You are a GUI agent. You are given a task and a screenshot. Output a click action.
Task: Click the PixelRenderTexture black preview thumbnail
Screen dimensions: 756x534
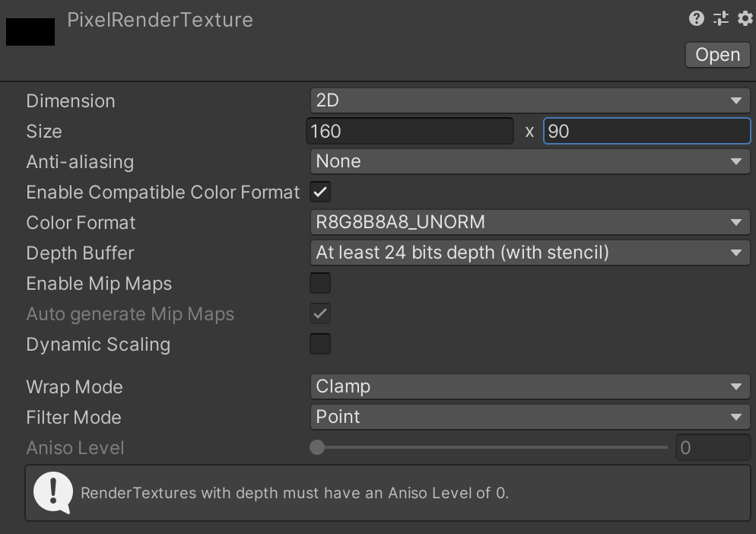(x=30, y=32)
